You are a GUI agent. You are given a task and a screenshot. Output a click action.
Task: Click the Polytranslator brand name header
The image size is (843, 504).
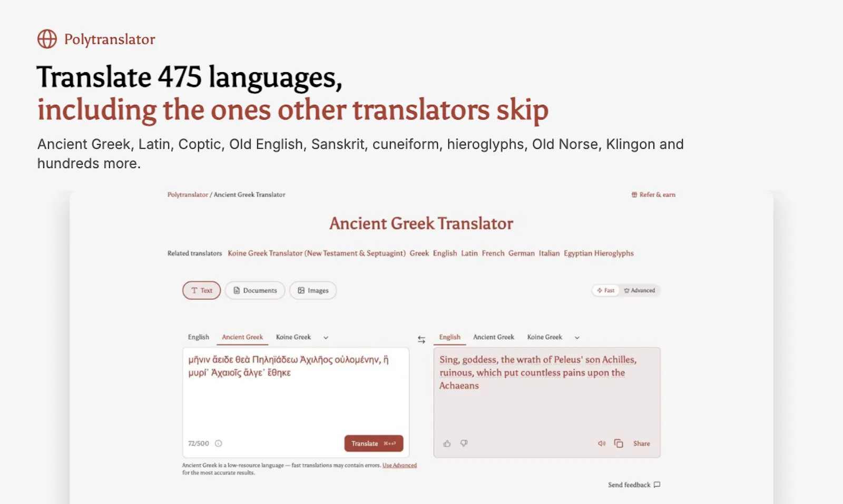pyautogui.click(x=110, y=39)
